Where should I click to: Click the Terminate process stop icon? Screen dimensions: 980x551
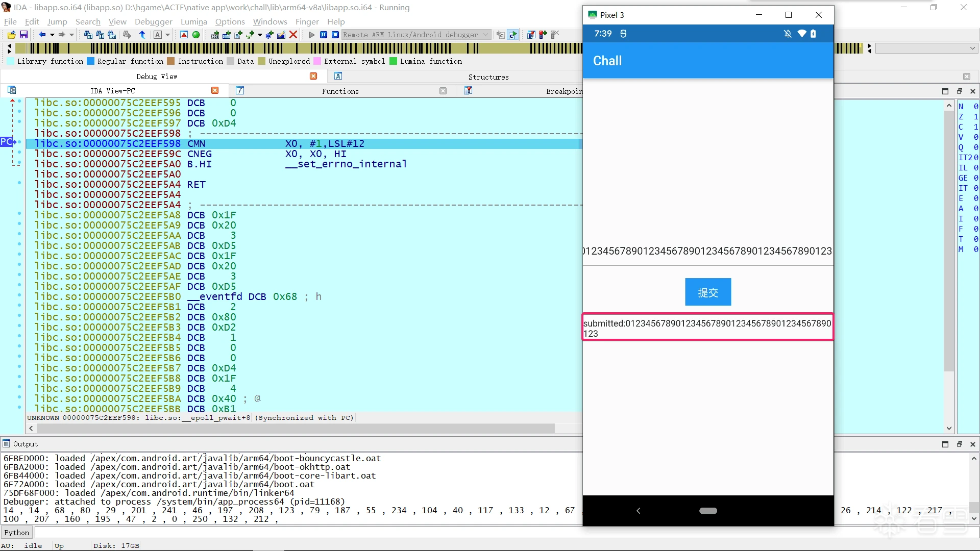pos(335,35)
